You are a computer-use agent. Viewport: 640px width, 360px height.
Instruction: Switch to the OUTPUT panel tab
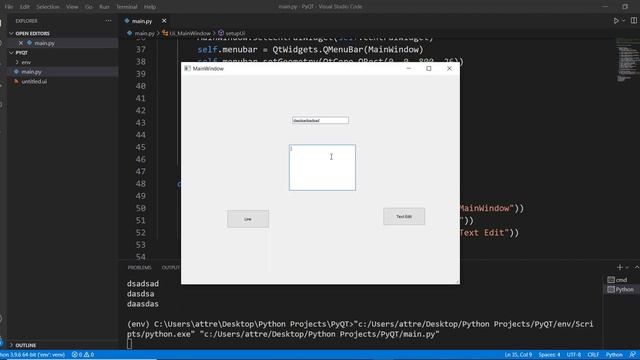(x=171, y=268)
